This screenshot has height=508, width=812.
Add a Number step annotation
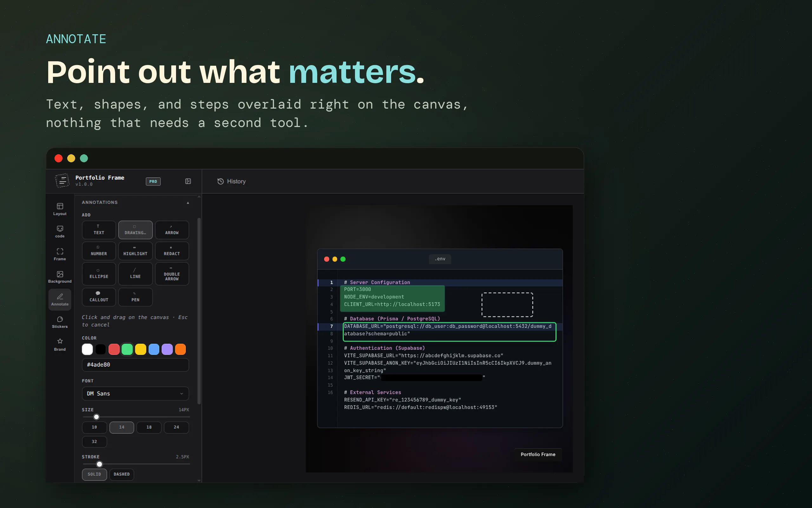click(99, 251)
